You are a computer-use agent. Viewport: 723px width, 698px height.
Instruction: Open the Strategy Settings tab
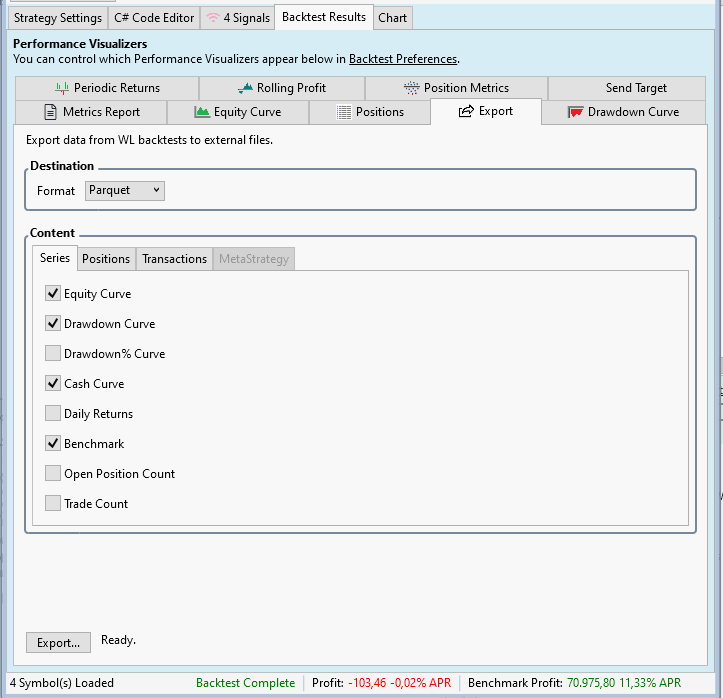58,18
